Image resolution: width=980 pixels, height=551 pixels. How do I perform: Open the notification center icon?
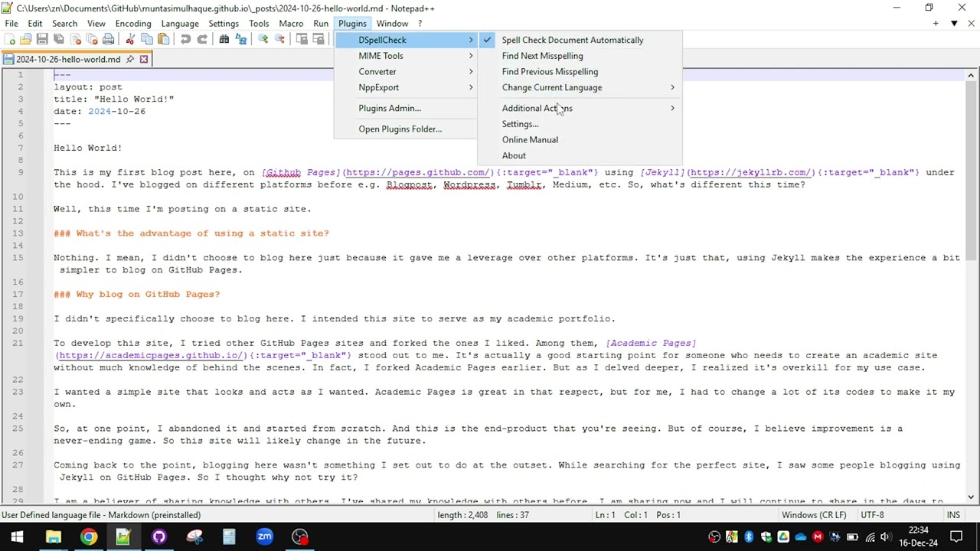click(956, 536)
